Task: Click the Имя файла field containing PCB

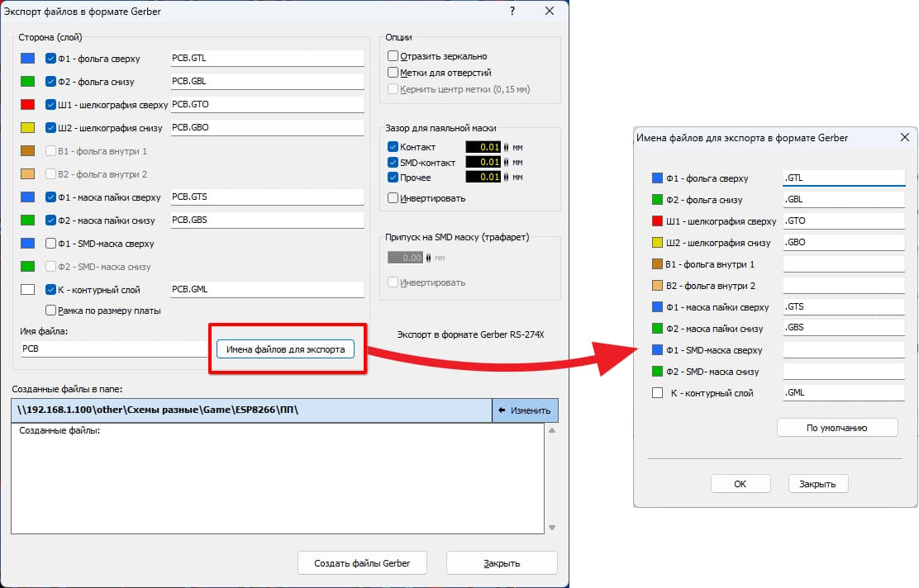Action: click(x=114, y=349)
